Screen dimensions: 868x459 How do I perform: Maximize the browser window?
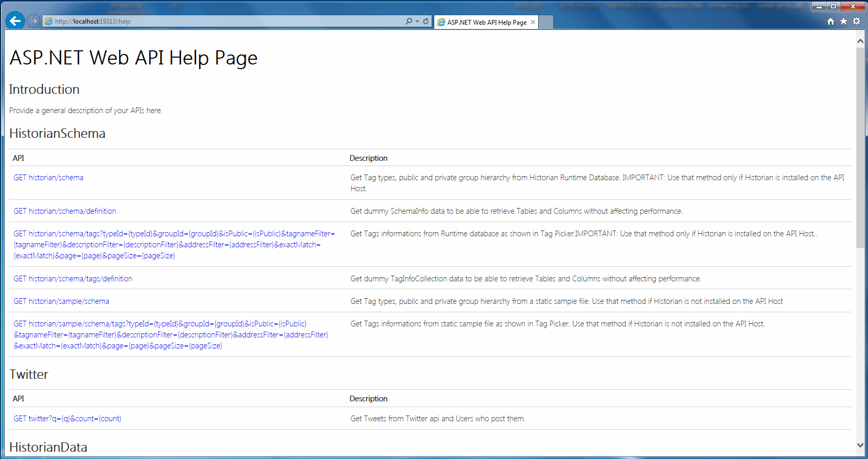(833, 6)
